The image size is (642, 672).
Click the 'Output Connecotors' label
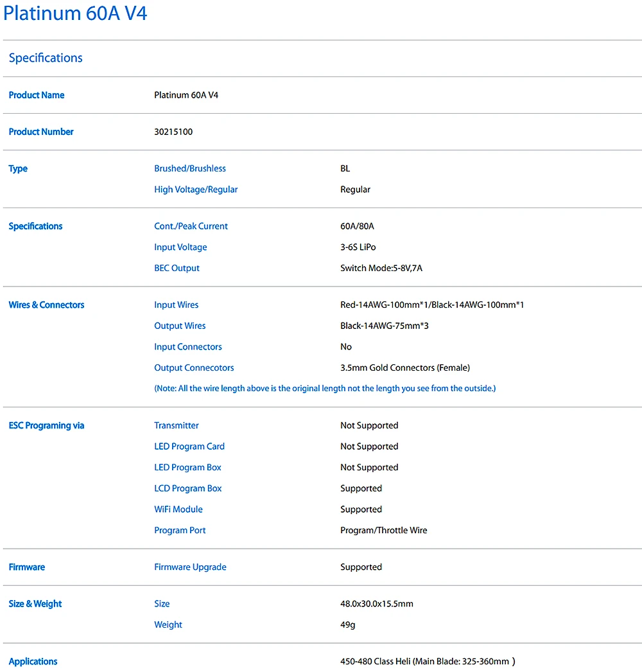click(x=194, y=367)
